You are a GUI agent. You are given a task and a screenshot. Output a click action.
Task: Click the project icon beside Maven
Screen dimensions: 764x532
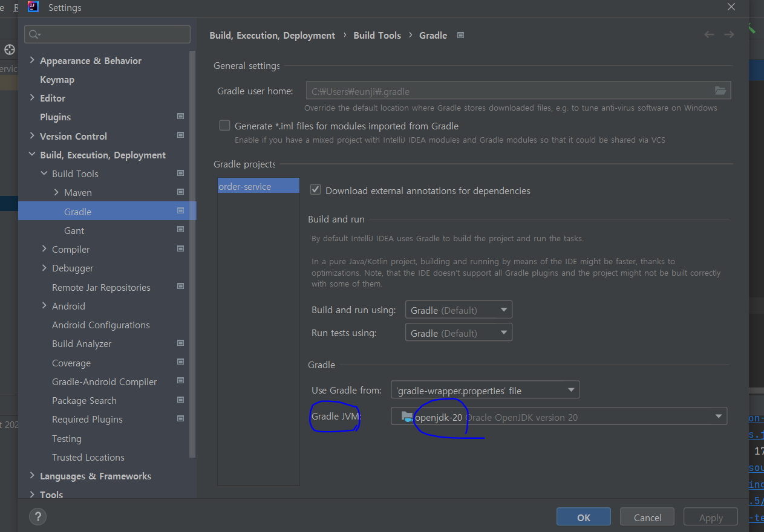click(x=180, y=192)
